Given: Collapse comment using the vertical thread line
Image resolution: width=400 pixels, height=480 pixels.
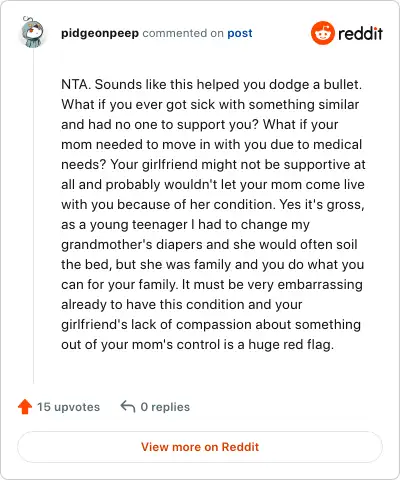Looking at the screenshot, I should click(x=33, y=217).
